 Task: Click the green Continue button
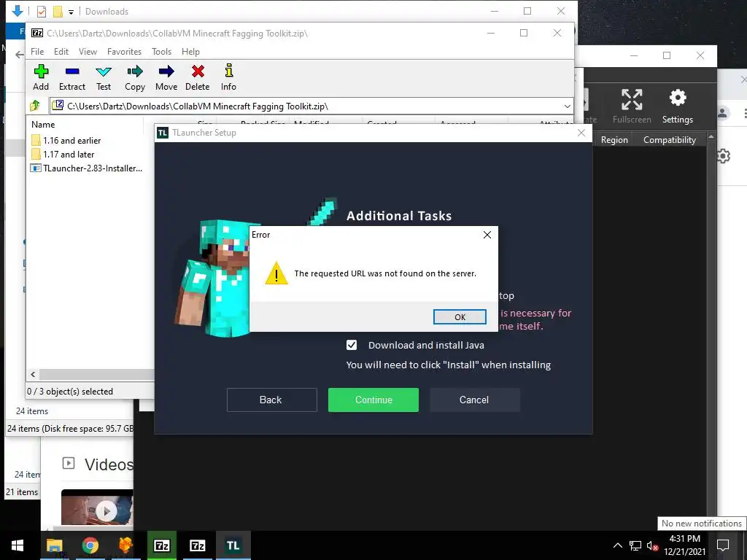(373, 400)
